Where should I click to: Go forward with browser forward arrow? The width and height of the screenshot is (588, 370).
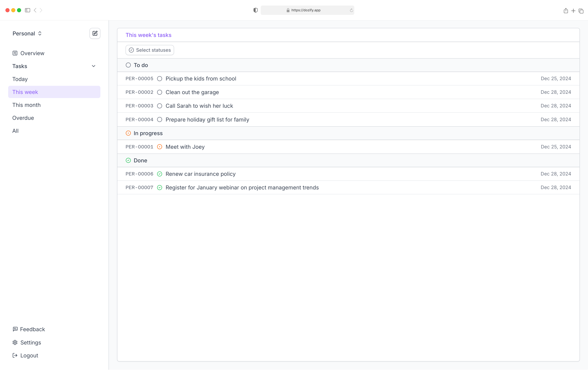(x=41, y=10)
